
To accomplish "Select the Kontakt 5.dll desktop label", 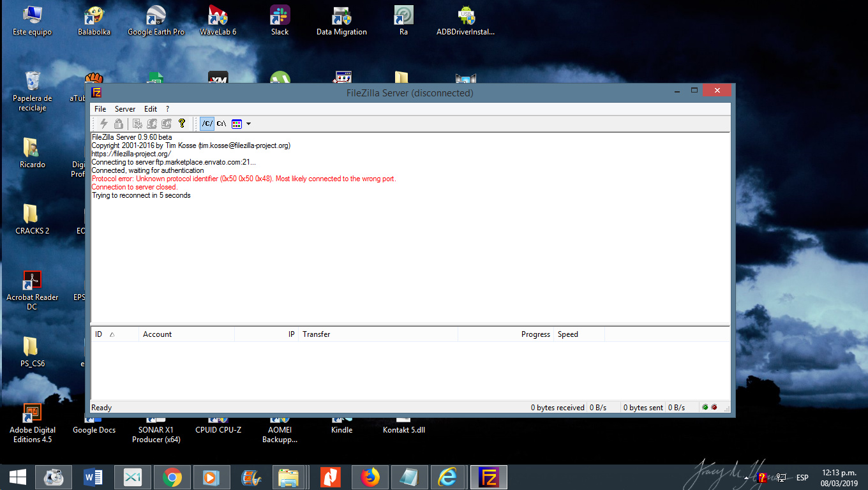I will tap(404, 430).
